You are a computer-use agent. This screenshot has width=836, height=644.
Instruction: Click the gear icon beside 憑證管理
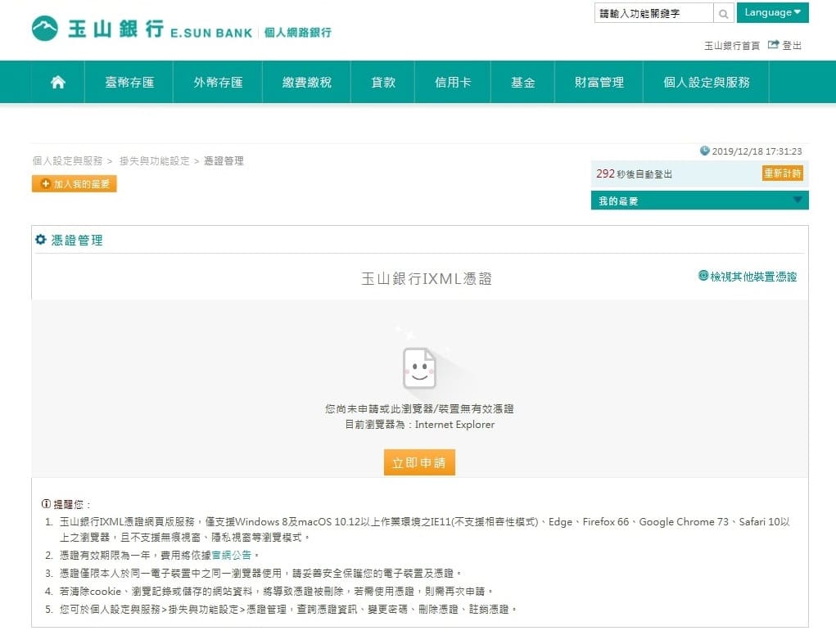pyautogui.click(x=40, y=240)
